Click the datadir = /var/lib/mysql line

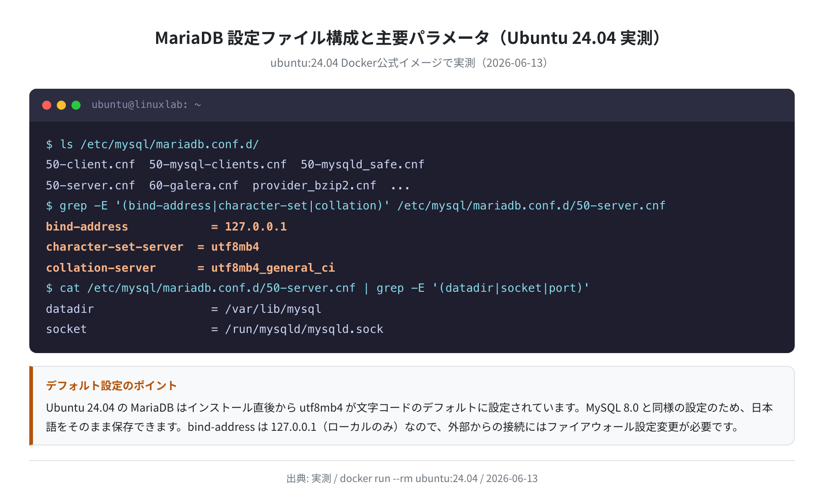[x=184, y=309]
